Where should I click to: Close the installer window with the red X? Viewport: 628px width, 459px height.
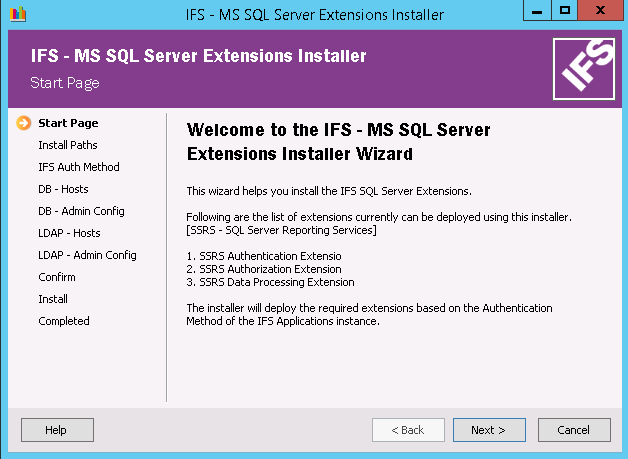(x=601, y=11)
